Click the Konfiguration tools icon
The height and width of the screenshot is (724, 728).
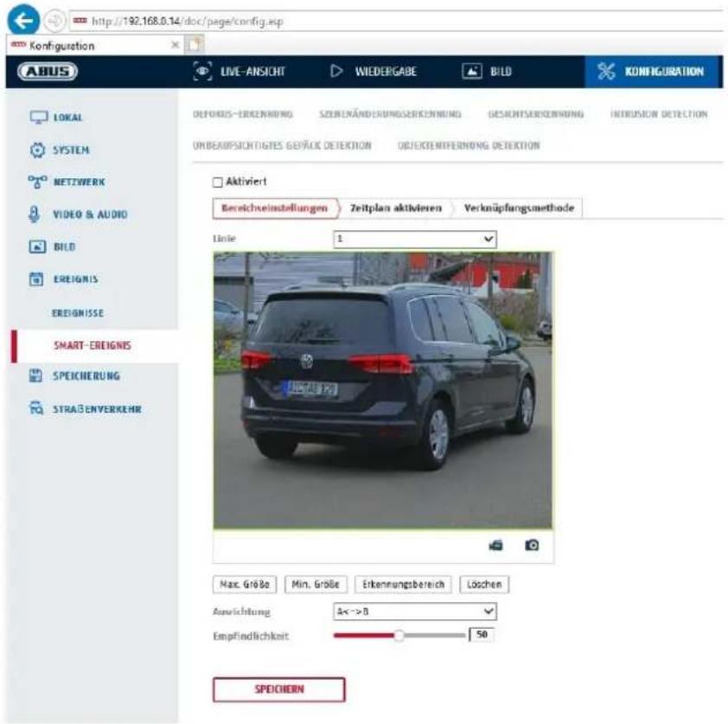pos(606,71)
